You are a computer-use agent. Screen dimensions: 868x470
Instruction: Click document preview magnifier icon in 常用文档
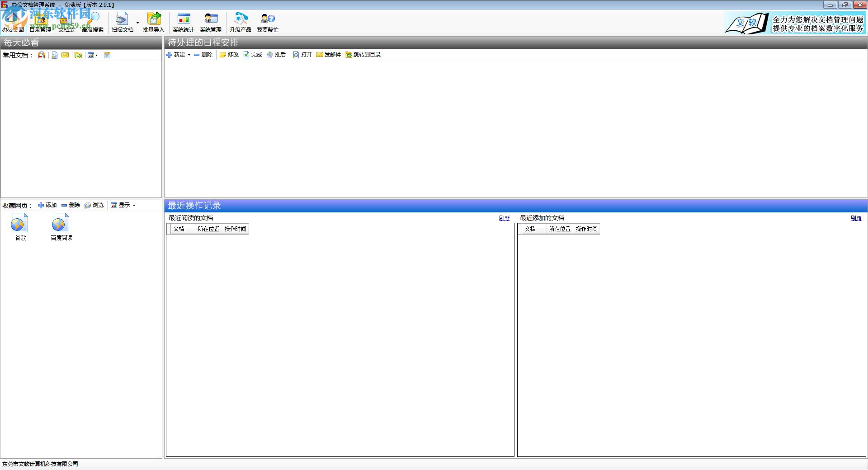[x=54, y=55]
